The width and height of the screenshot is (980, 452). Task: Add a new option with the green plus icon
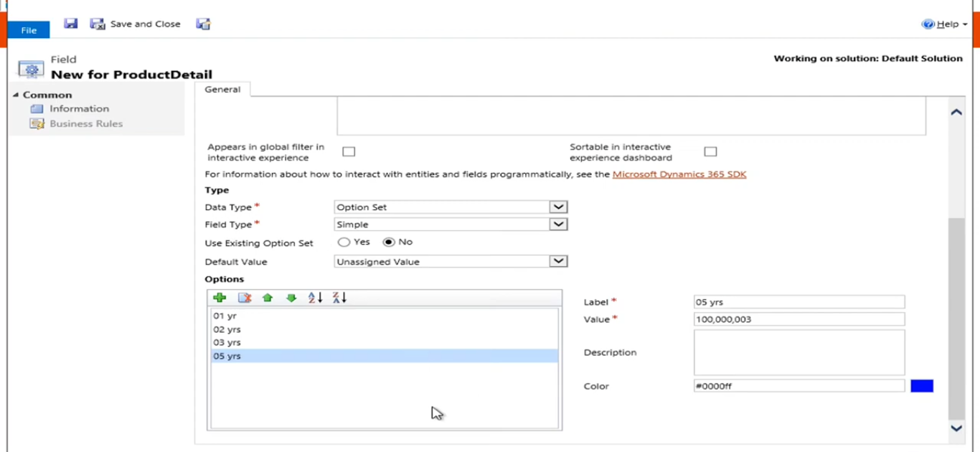coord(220,297)
